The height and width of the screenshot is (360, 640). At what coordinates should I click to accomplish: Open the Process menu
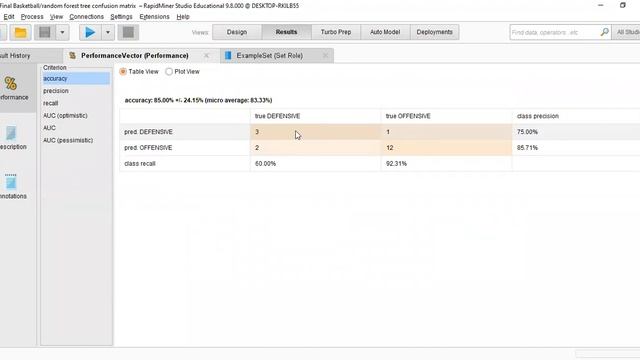click(32, 17)
